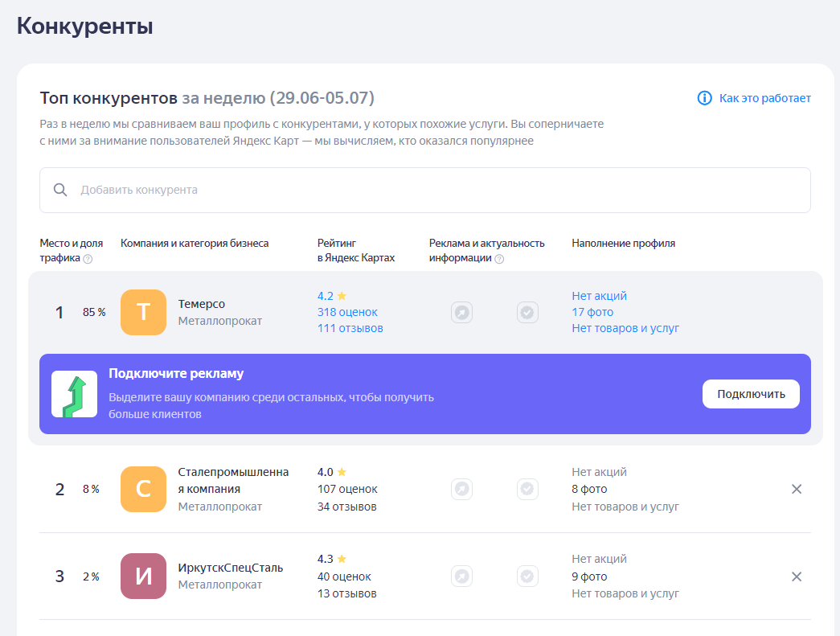Click the 'Подключить' button
This screenshot has height=636, width=840.
pos(751,394)
